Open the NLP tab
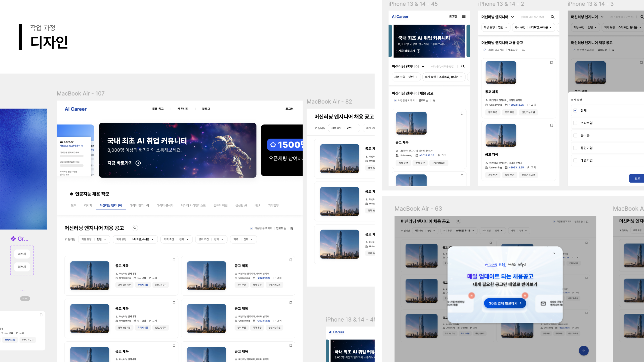The width and height of the screenshot is (644, 362). point(257,205)
